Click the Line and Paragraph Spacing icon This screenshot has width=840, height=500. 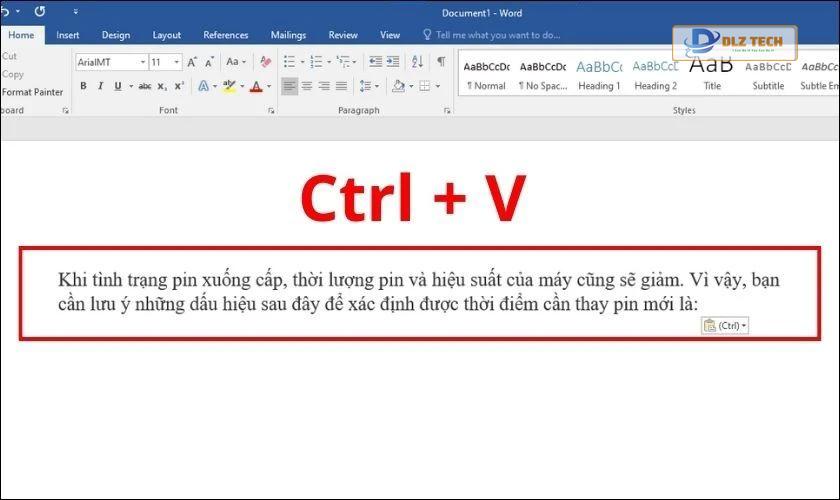(x=365, y=86)
